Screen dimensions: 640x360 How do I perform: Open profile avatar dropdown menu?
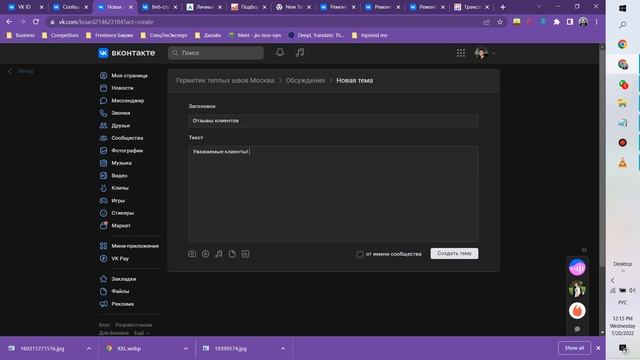485,53
